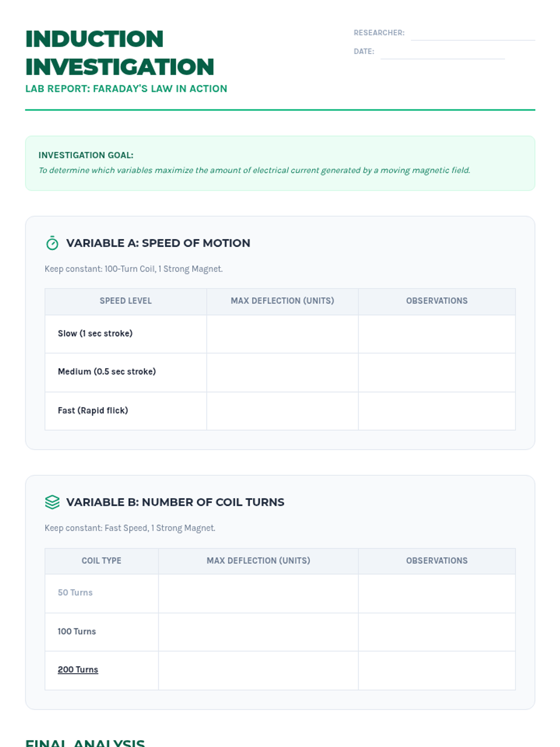The image size is (560, 747).
Task: Click Observations cell for Fast rapid flick
Action: (437, 411)
